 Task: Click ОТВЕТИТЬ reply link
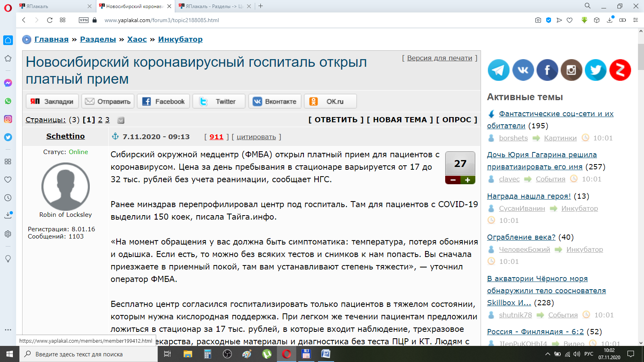click(336, 120)
